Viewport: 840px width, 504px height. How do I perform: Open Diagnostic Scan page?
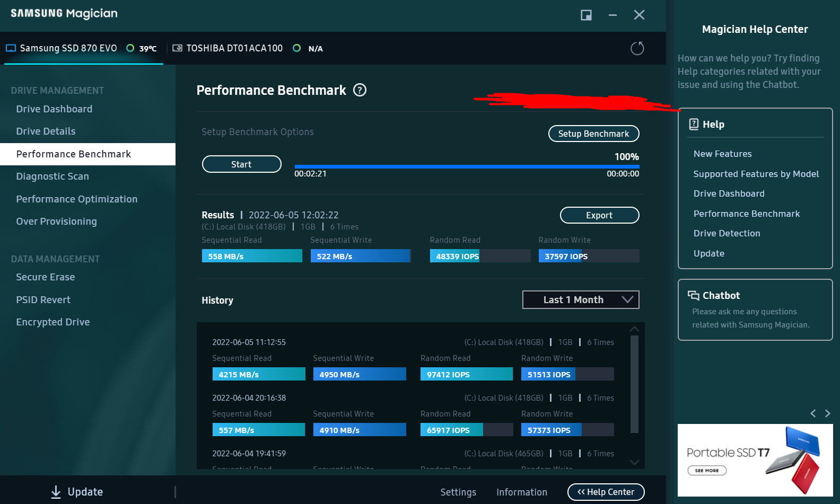[x=52, y=176]
